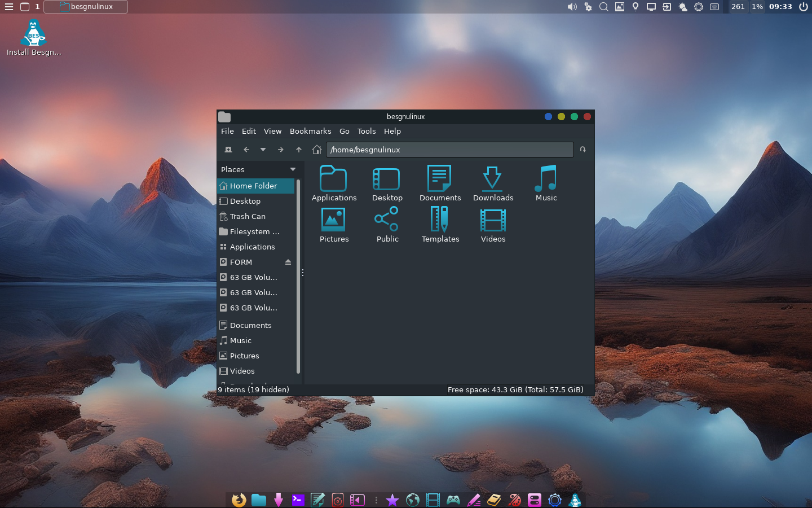Image resolution: width=812 pixels, height=508 pixels.
Task: Open the volume control in the panel
Action: pyautogui.click(x=572, y=7)
